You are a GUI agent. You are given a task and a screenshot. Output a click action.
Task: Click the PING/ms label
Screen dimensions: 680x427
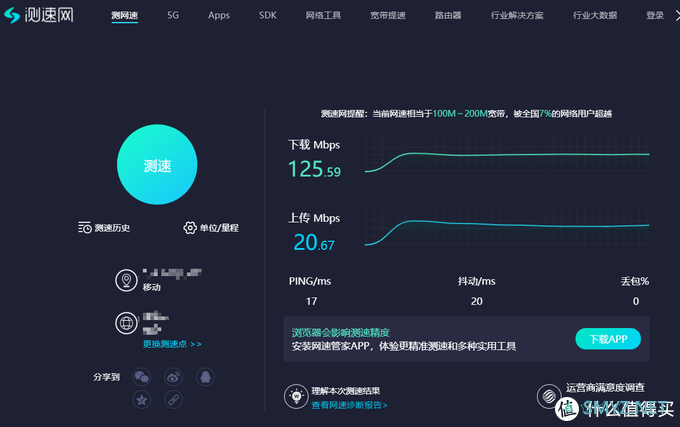(310, 281)
